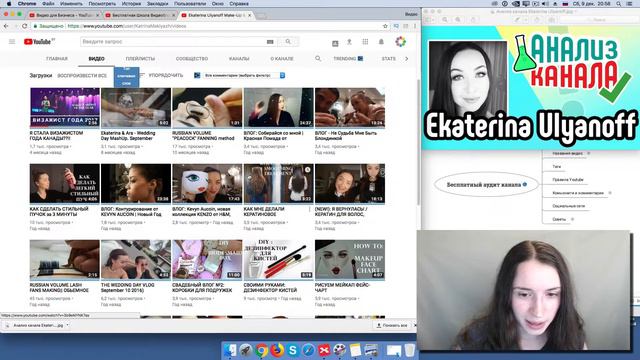Open the on-screen keyboard in search box
The image size is (640, 360).
click(x=270, y=42)
